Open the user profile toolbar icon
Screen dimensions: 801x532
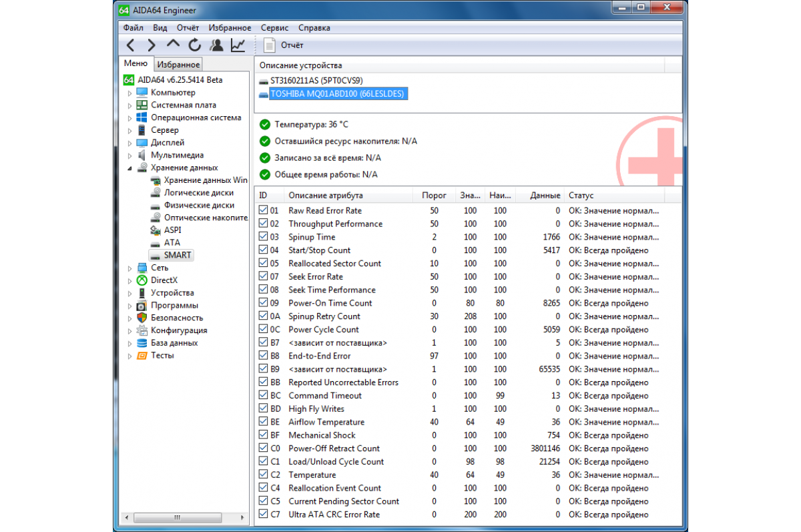216,45
